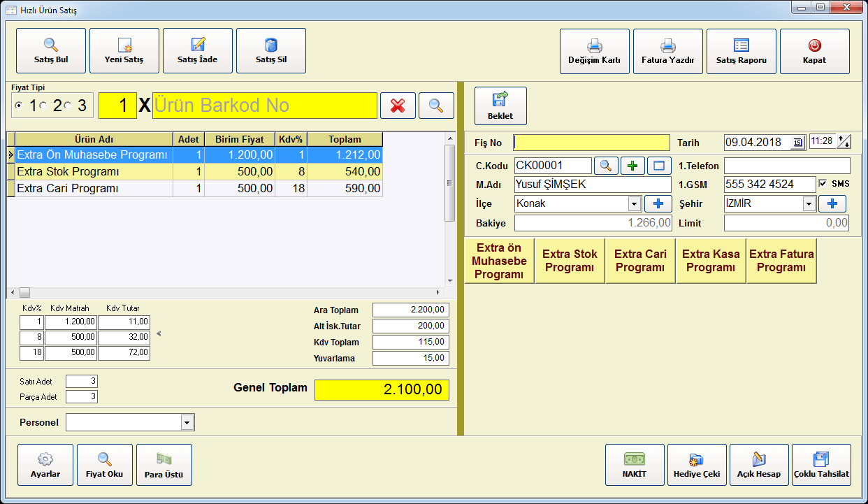Click Fatura Yazdır to print invoice
Image resolution: width=868 pixels, height=504 pixels.
click(668, 51)
